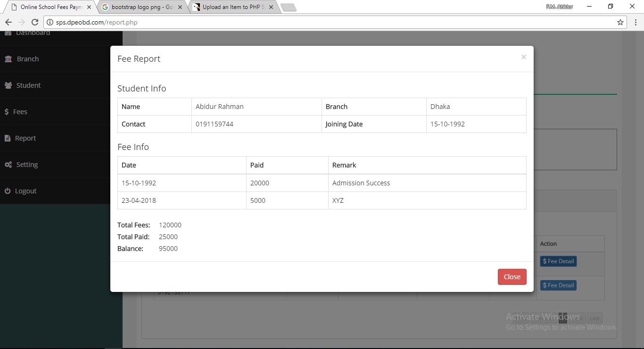
Task: Click the site info icon in address bar
Action: [50, 22]
